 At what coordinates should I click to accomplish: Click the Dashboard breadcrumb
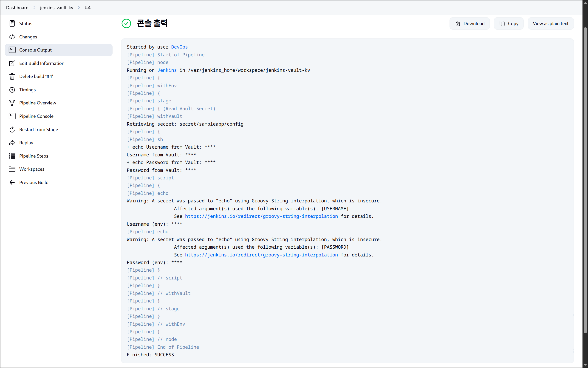17,8
